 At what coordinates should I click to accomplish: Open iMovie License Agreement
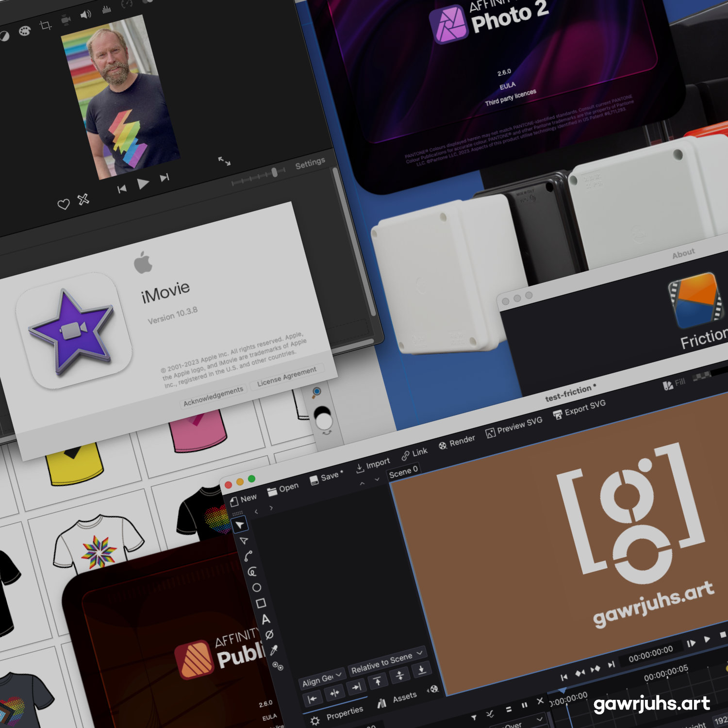tap(287, 377)
